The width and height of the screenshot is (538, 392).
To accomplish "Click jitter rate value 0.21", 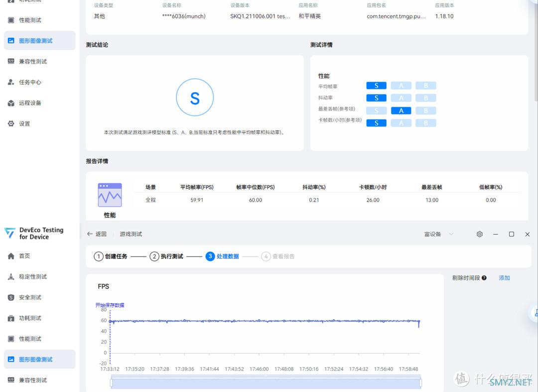I will (x=314, y=200).
